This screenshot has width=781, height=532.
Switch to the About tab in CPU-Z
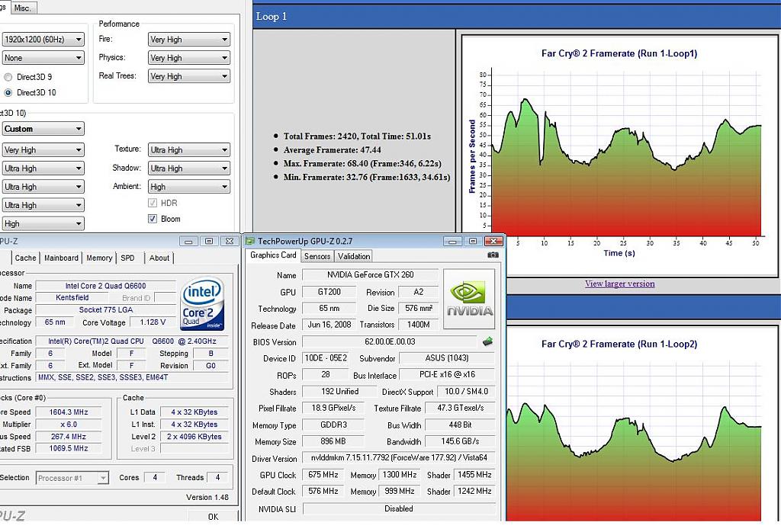click(159, 258)
